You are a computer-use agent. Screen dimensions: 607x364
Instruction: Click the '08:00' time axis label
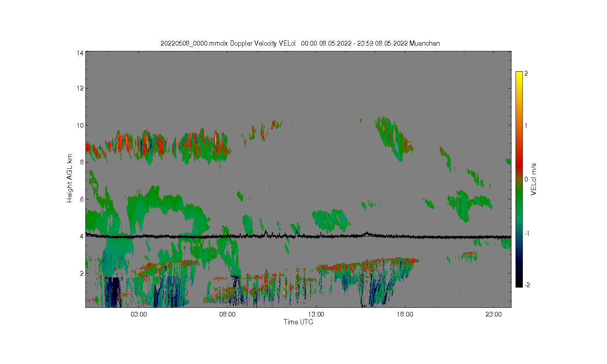[x=227, y=315]
